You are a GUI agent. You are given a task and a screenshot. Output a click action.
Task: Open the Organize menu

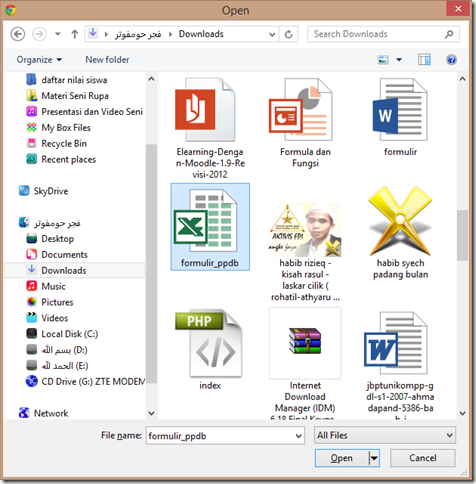coord(39,60)
